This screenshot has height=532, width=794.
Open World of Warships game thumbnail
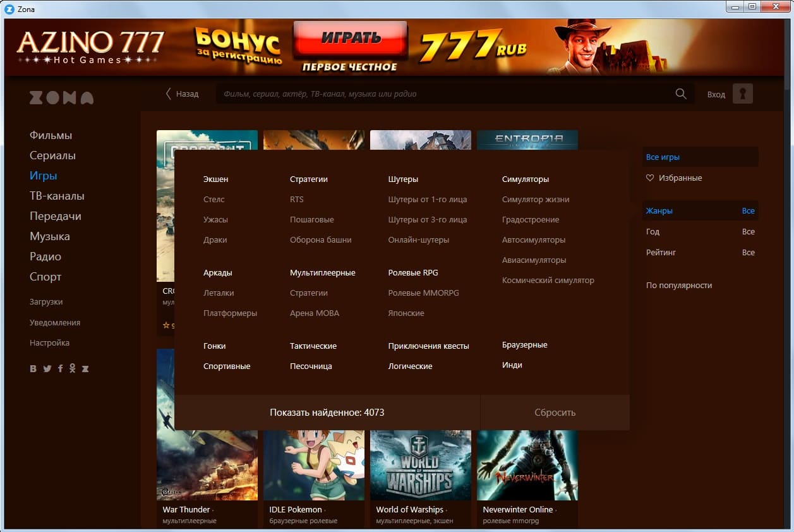click(x=421, y=466)
